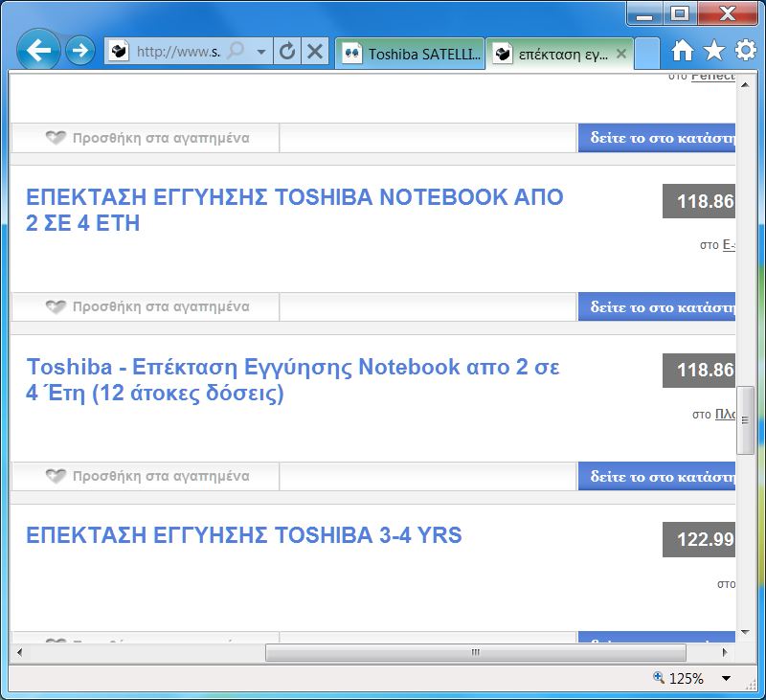
Task: Click horizontal scrollbar right arrow
Action: click(x=725, y=652)
